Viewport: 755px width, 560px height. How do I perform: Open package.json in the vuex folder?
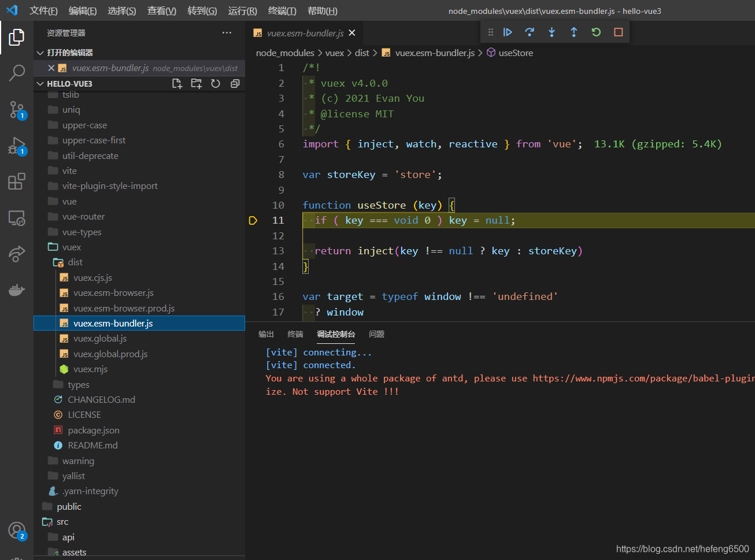[93, 431]
